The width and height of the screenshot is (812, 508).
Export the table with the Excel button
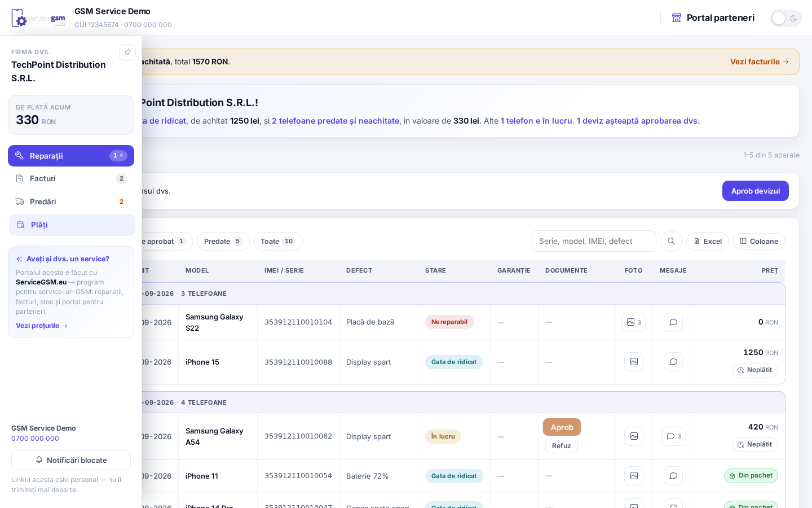(708, 241)
